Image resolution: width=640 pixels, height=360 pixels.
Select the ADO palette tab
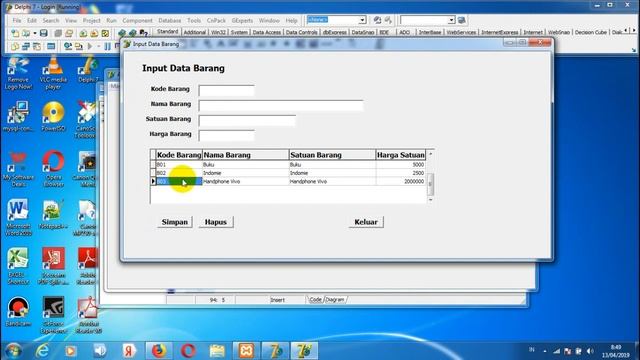tap(404, 32)
